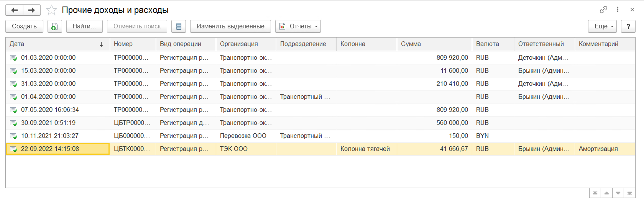
Task: Click the Амортизация comment cell
Action: coord(605,149)
